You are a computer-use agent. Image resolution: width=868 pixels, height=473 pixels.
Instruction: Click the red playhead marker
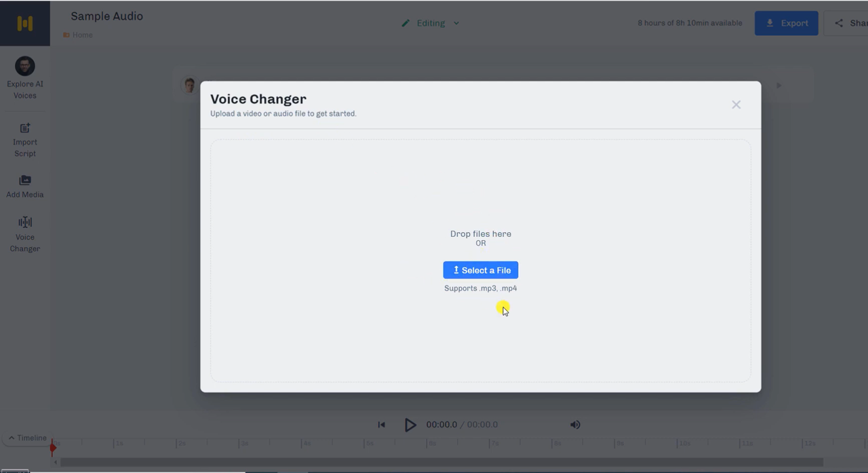coord(53,447)
